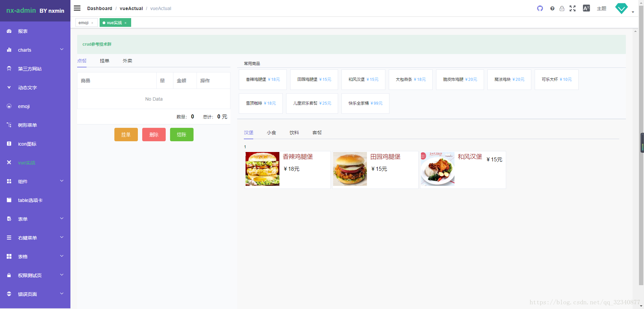Expand the 右键菜单 submenu chevron
Image resolution: width=644 pixels, height=309 pixels.
click(62, 238)
